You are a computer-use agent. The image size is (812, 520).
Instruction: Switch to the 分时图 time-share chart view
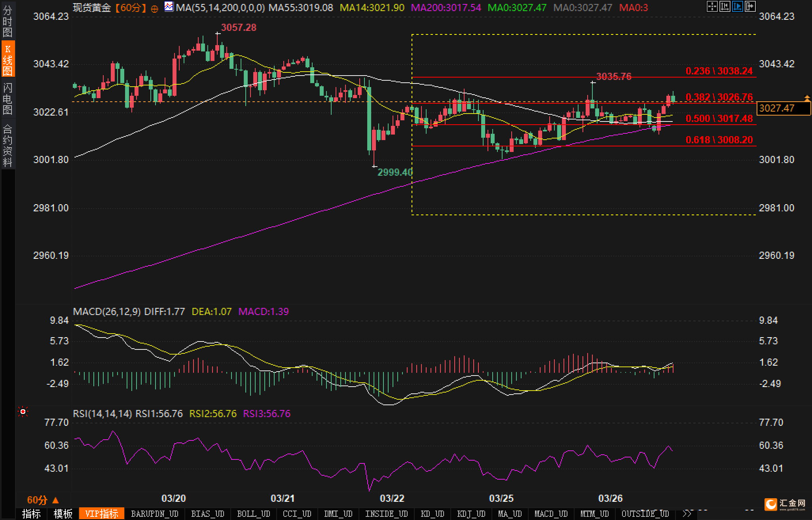pos(8,21)
